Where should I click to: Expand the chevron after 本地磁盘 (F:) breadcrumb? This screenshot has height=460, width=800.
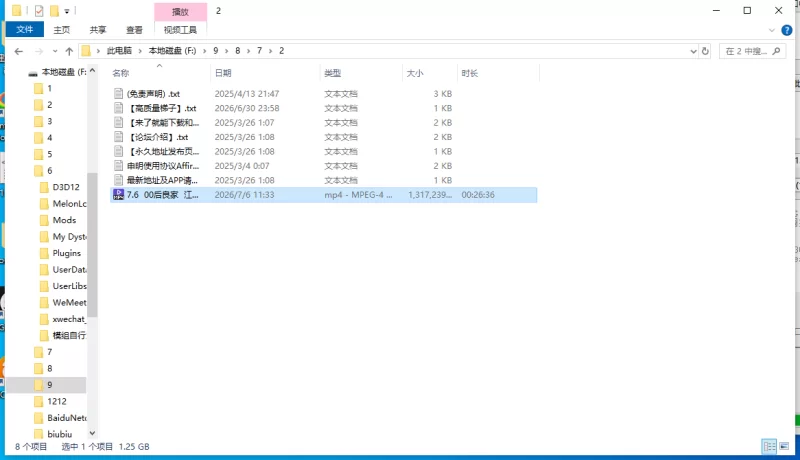click(x=205, y=51)
